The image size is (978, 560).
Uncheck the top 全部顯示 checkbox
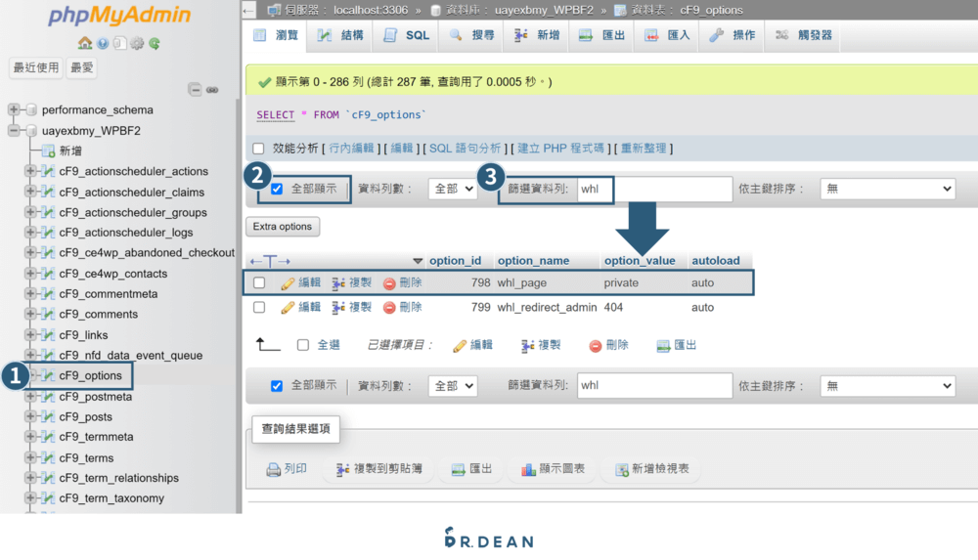point(277,189)
